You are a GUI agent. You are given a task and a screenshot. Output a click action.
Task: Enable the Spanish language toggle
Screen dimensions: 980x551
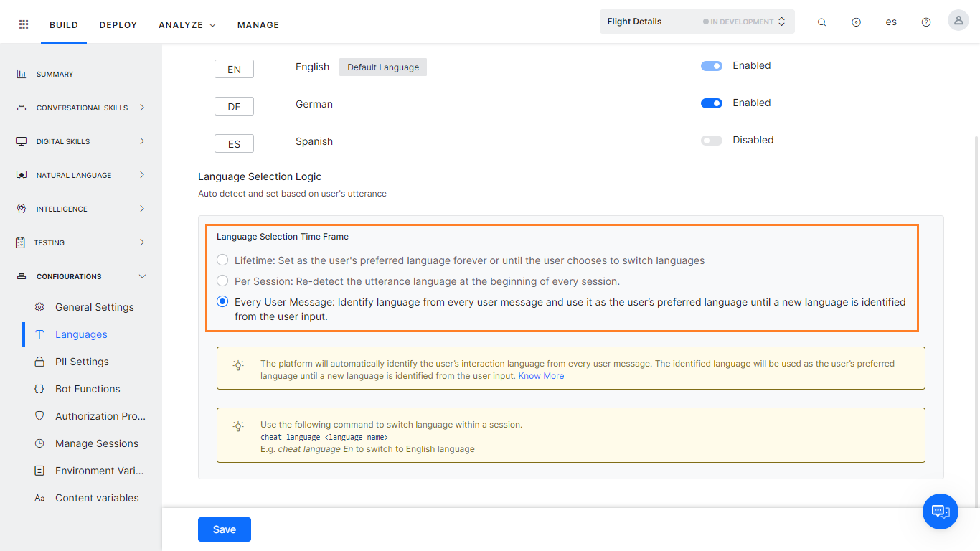tap(711, 140)
